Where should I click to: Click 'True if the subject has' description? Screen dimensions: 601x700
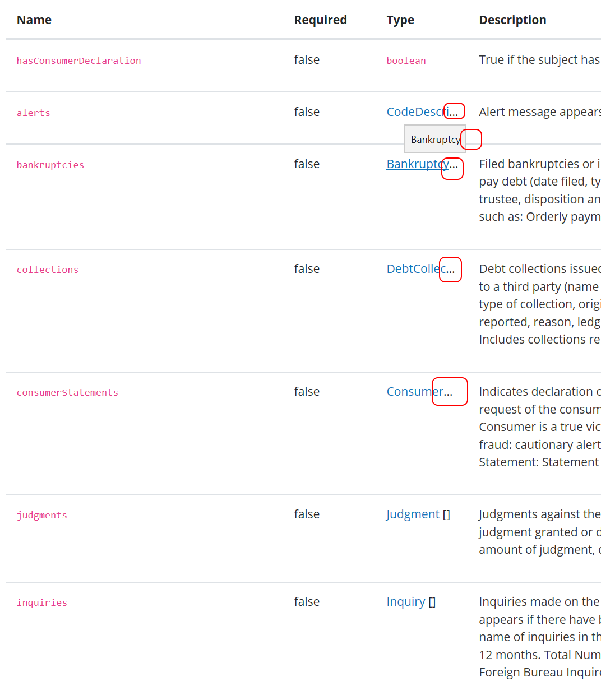(x=540, y=60)
